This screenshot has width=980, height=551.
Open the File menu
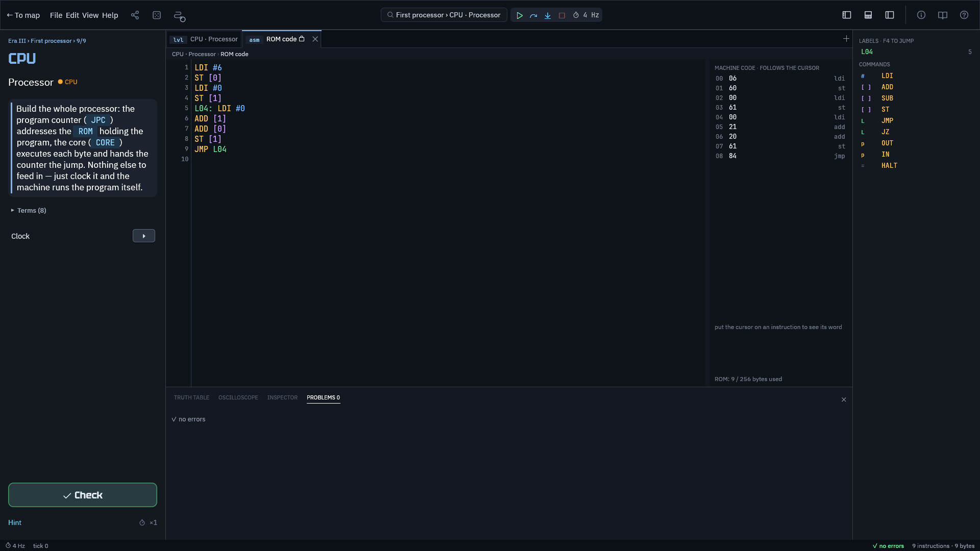click(56, 15)
